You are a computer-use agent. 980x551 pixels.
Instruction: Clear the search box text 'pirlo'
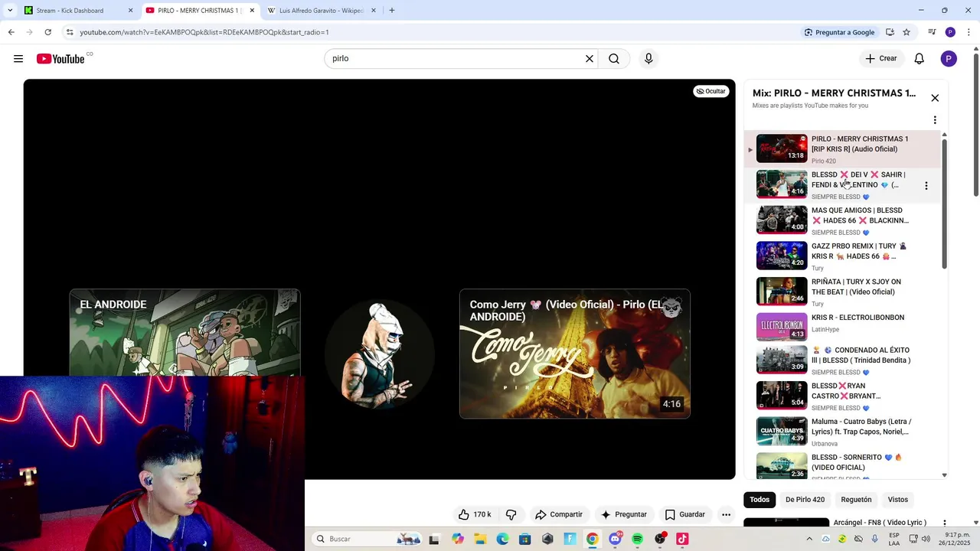click(590, 59)
